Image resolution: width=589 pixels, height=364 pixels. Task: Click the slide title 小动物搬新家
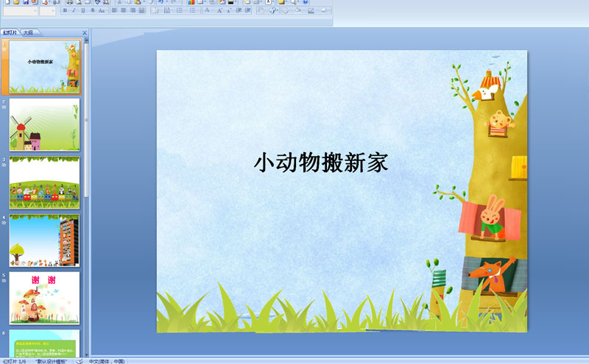point(321,163)
